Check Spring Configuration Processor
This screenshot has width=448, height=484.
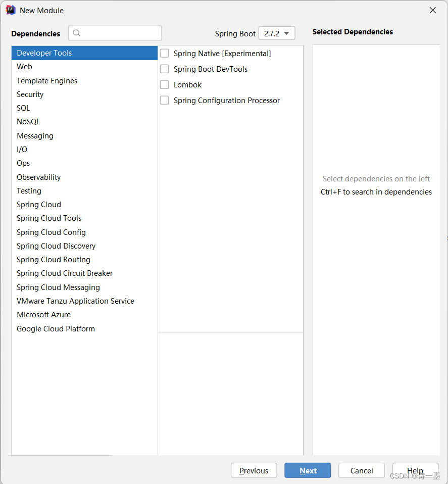point(165,101)
